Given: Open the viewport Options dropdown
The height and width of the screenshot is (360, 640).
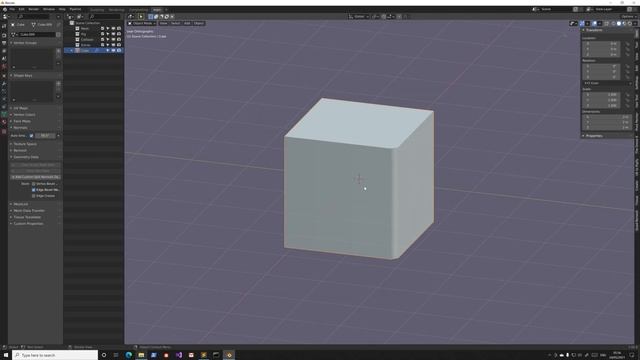Looking at the screenshot, I should point(629,16).
